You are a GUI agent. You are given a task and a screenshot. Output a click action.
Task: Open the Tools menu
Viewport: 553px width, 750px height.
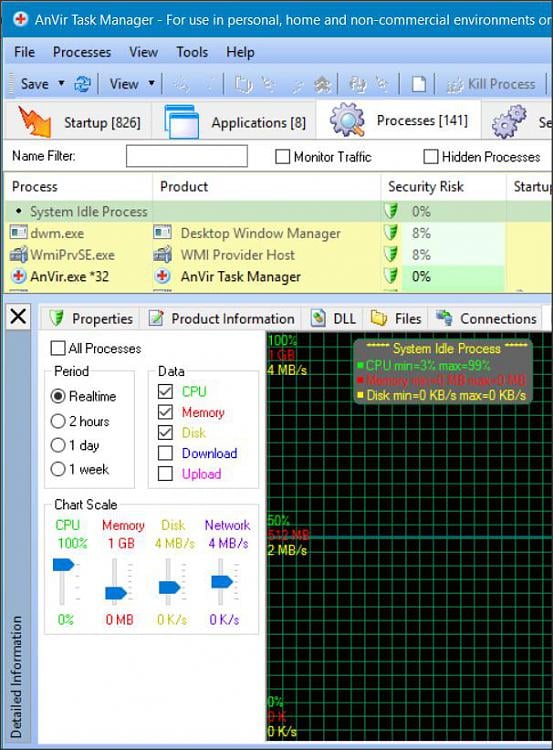[192, 52]
